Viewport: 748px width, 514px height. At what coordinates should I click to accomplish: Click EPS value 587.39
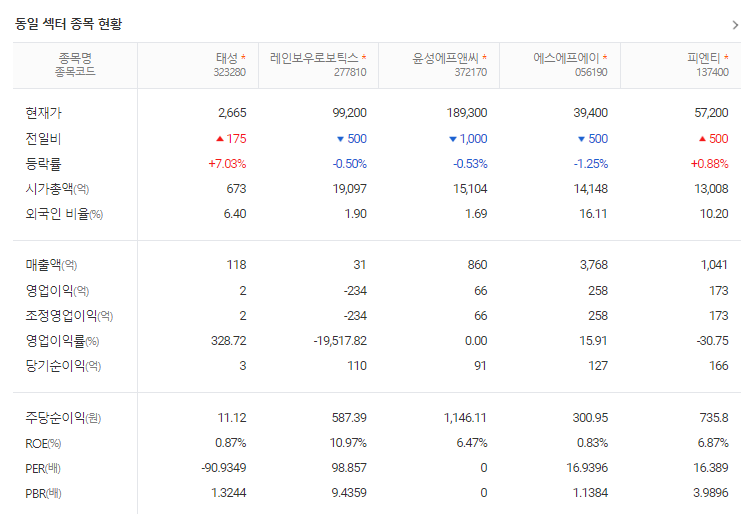(349, 418)
